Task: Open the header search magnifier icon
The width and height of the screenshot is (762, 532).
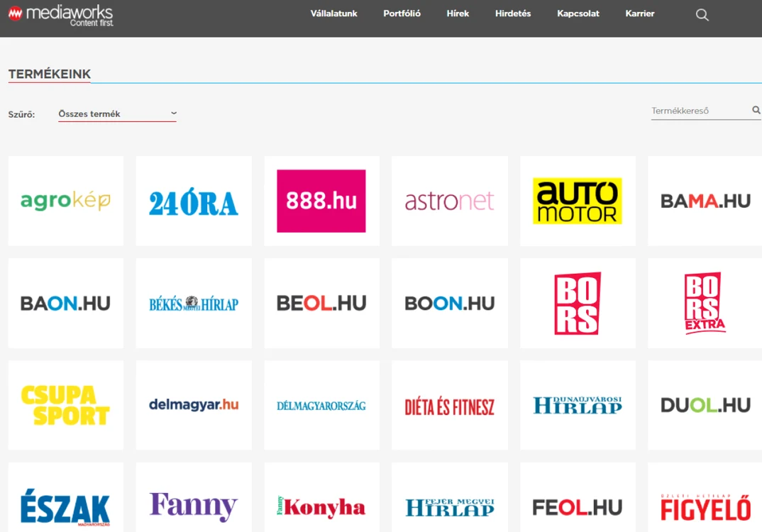Action: coord(702,15)
